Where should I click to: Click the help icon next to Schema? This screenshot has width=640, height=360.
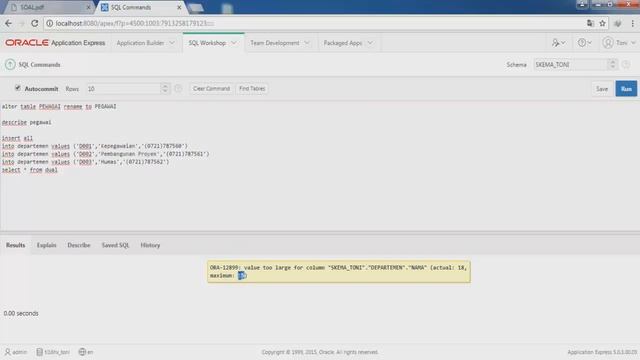point(626,64)
